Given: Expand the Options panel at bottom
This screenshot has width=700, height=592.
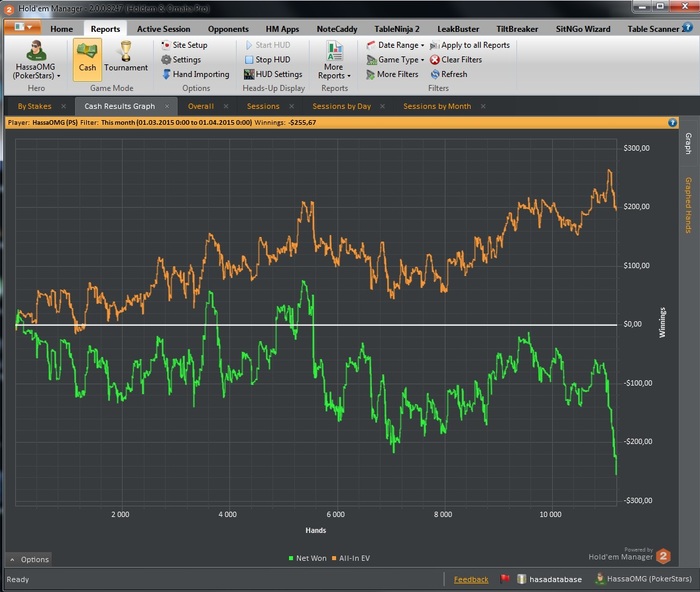Looking at the screenshot, I should pyautogui.click(x=28, y=559).
